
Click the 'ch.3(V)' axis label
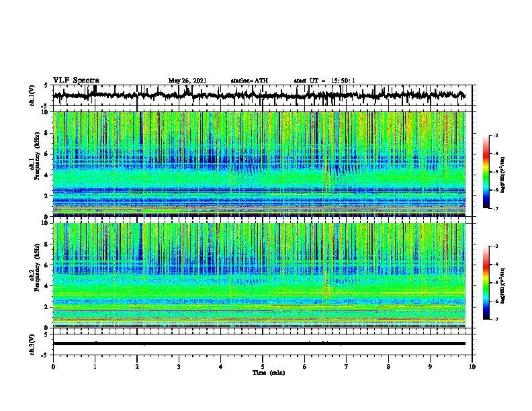pyautogui.click(x=32, y=345)
